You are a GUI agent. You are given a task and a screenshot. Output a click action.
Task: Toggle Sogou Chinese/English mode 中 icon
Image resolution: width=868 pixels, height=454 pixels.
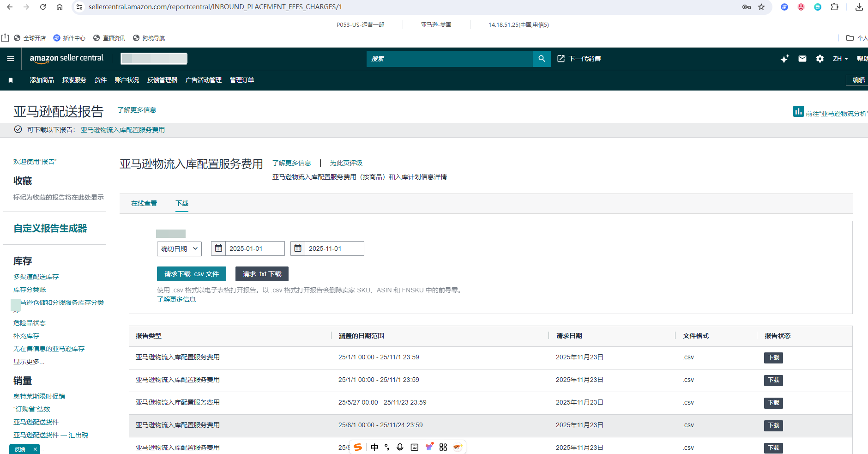click(x=374, y=447)
